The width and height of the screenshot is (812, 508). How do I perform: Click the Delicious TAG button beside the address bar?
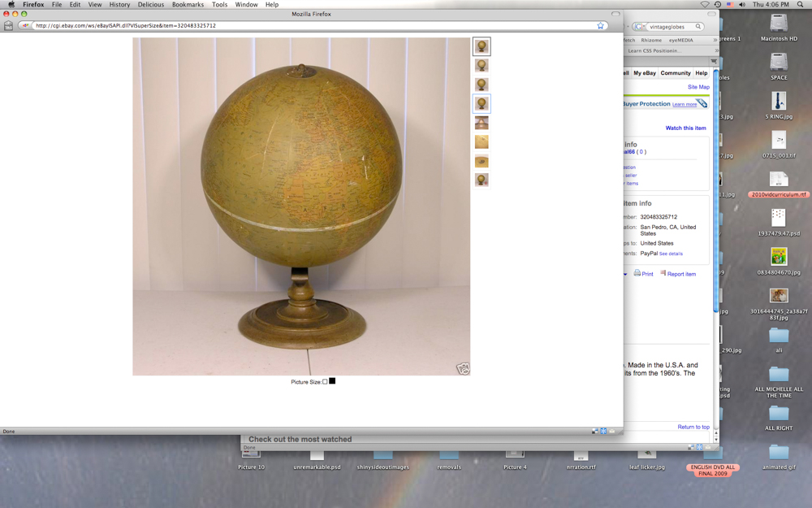click(x=8, y=25)
